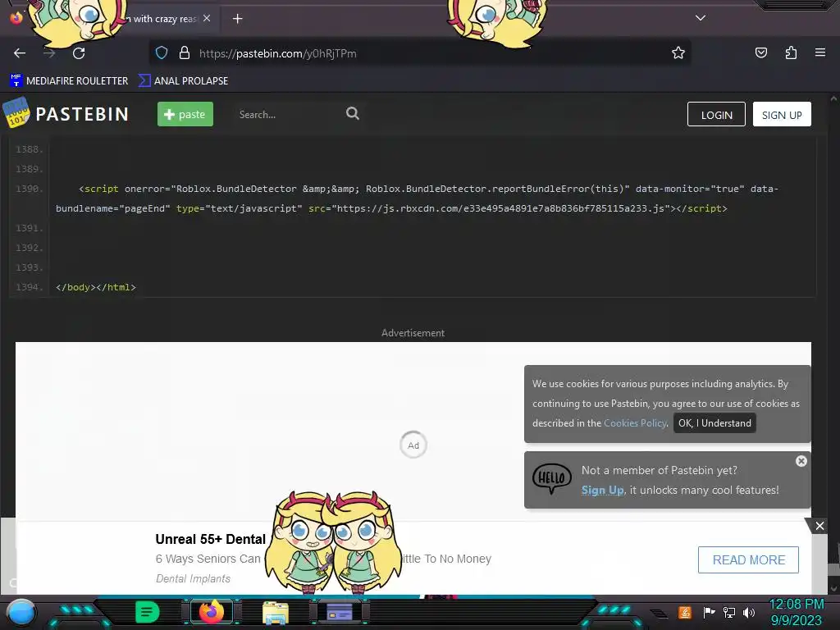This screenshot has width=840, height=630.
Task: Click line number 1388
Action: [29, 149]
